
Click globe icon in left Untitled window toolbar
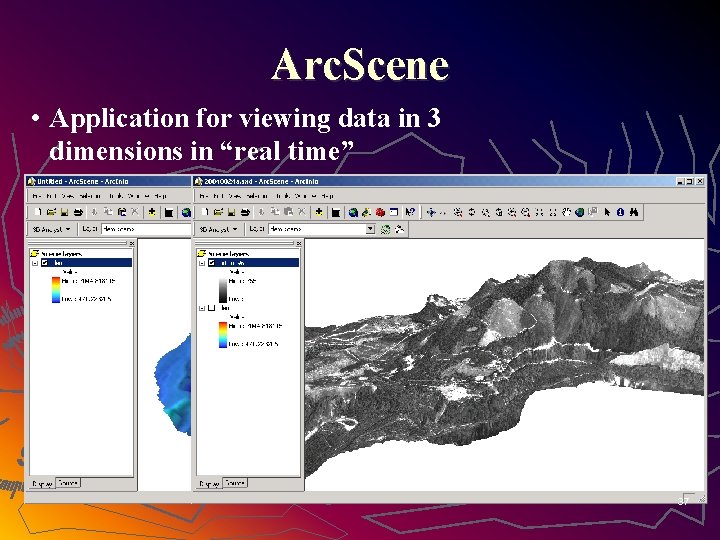(x=186, y=212)
